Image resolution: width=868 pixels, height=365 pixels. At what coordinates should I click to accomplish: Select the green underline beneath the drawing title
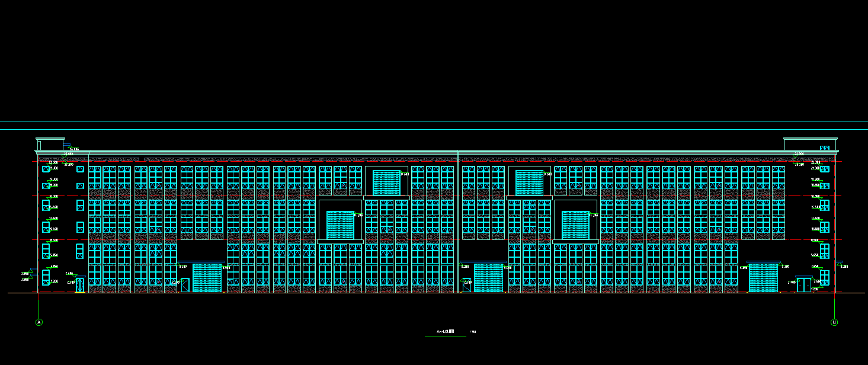tap(445, 337)
